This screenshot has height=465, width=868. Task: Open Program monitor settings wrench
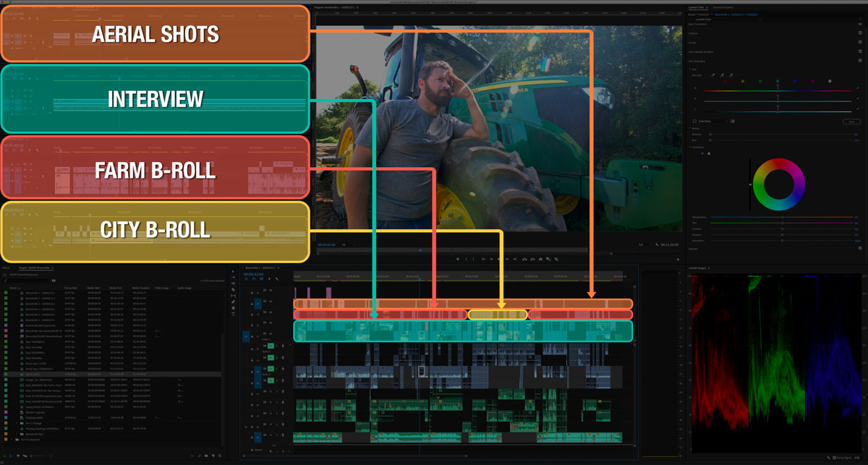click(657, 244)
